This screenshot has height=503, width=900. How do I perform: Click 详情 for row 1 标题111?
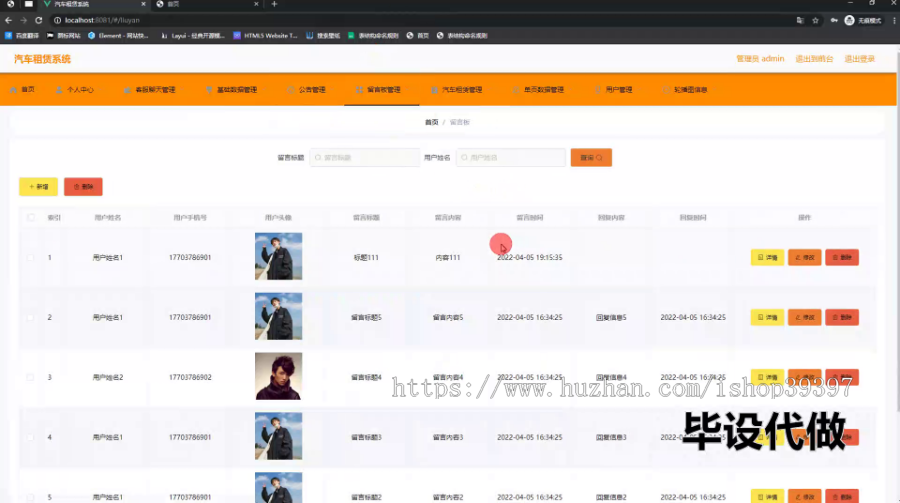tap(767, 257)
